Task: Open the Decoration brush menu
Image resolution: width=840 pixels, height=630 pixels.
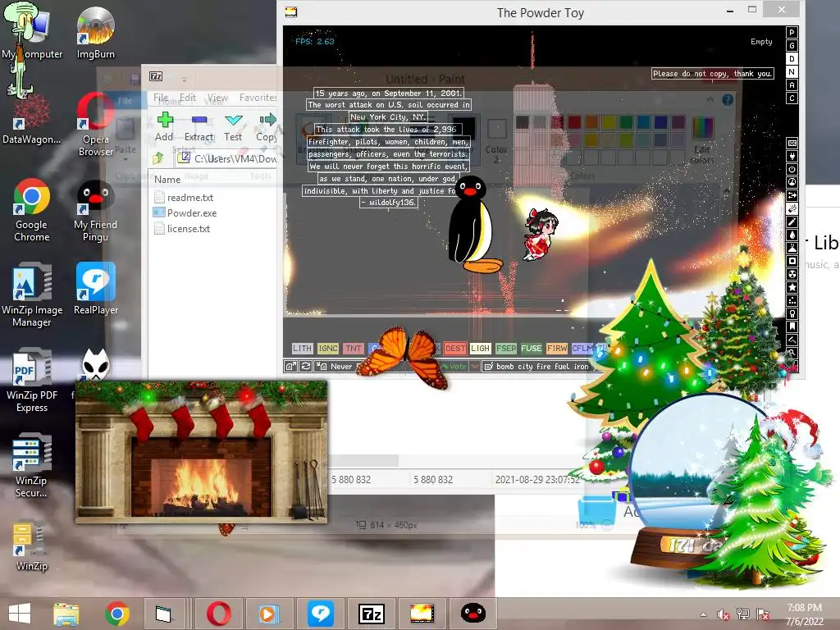Action: click(792, 340)
